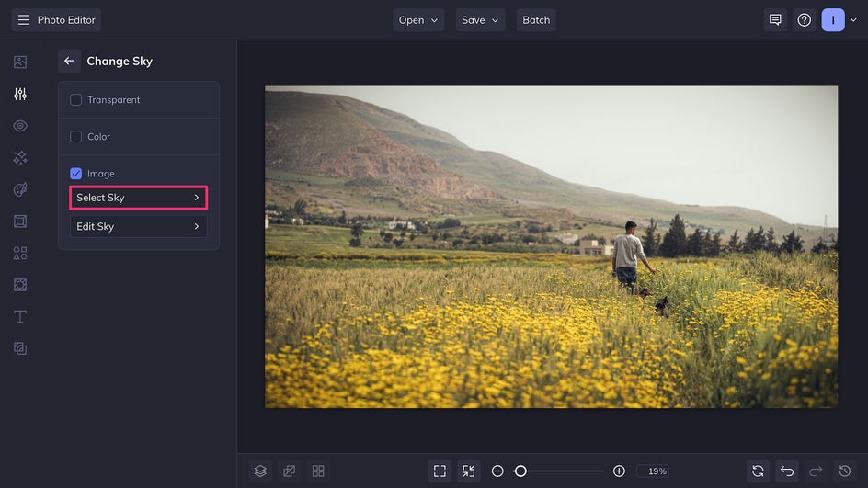This screenshot has width=868, height=488.
Task: Expand the Edit Sky option
Action: tap(139, 226)
